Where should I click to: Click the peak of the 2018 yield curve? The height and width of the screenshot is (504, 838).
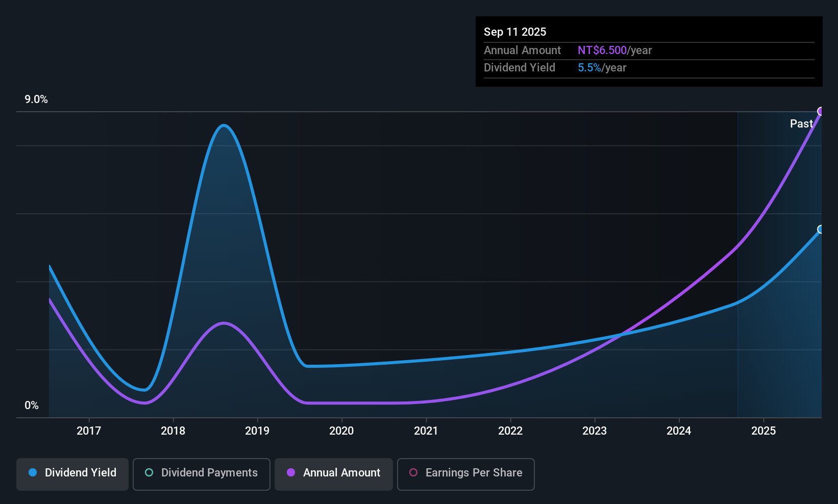(x=224, y=125)
